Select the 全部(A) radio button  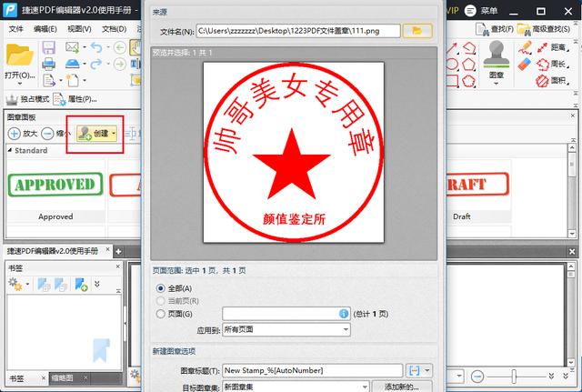pyautogui.click(x=162, y=287)
